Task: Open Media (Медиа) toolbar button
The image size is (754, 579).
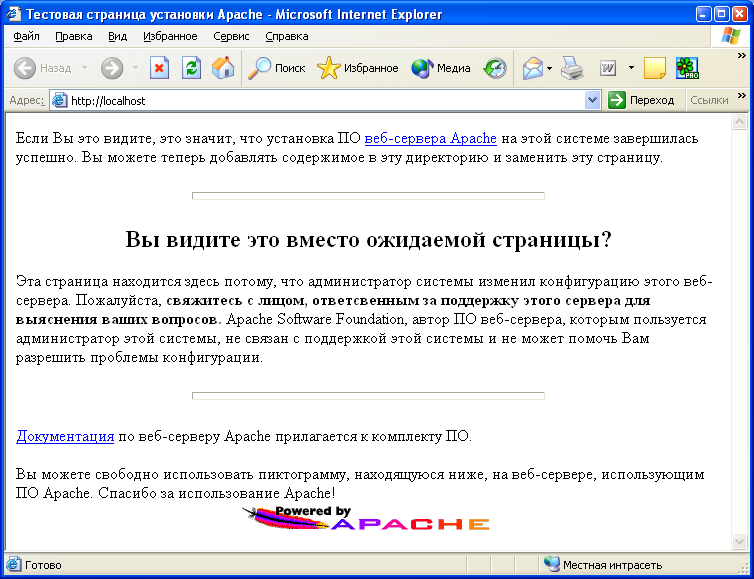Action: (x=440, y=68)
